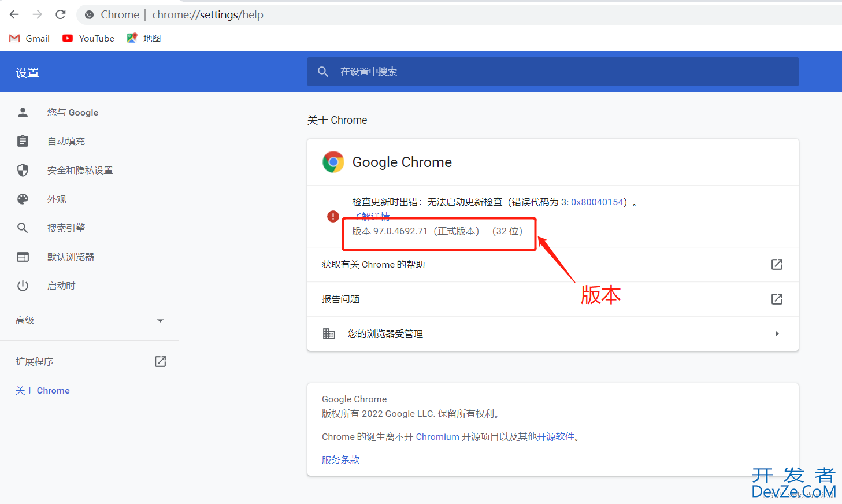Screen dimensions: 842x504
Task: Open the 开源软件 link
Action: (x=556, y=436)
